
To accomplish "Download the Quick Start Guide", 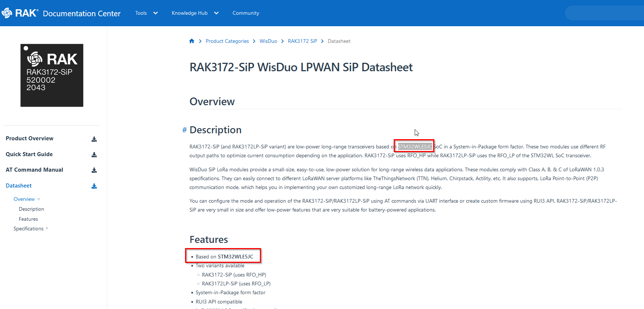I will (x=94, y=155).
